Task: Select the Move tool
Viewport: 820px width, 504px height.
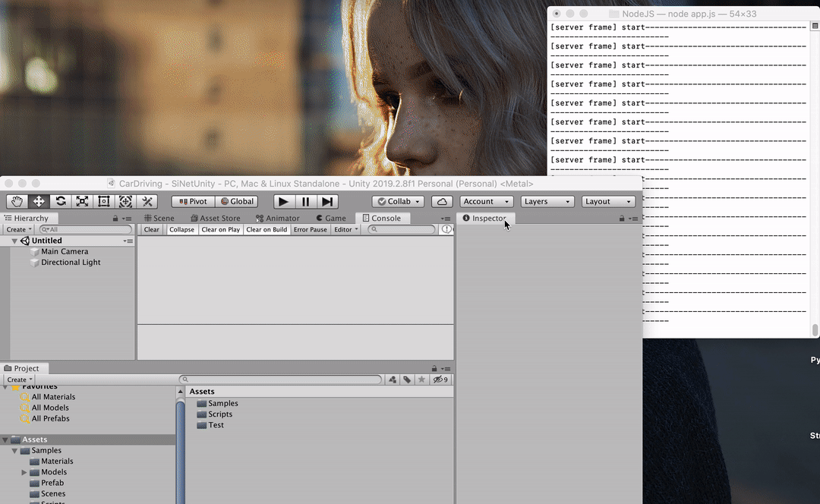Action: click(x=39, y=201)
